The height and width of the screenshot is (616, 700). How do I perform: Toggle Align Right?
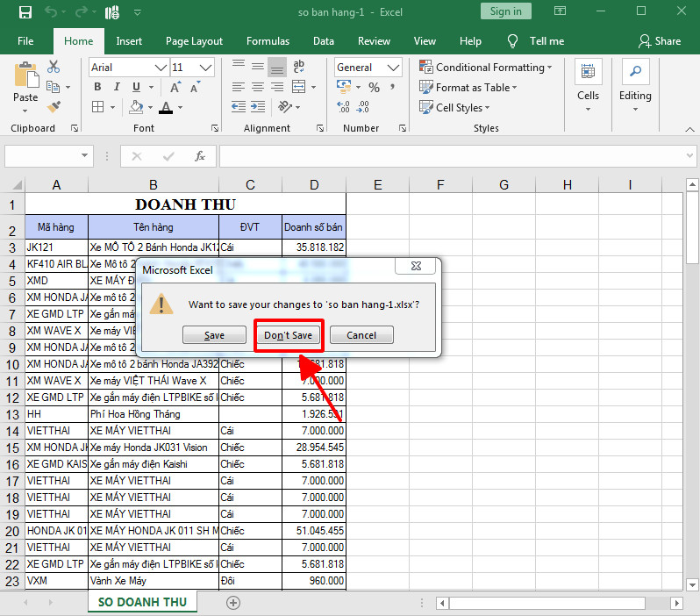[x=277, y=87]
